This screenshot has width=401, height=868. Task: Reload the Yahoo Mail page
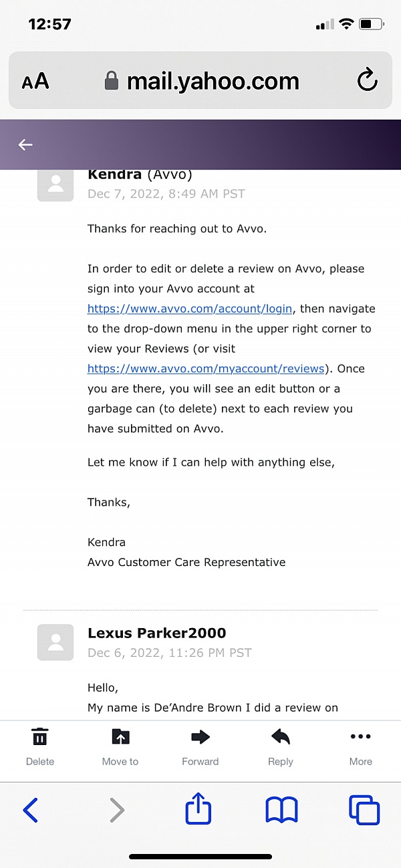(367, 81)
